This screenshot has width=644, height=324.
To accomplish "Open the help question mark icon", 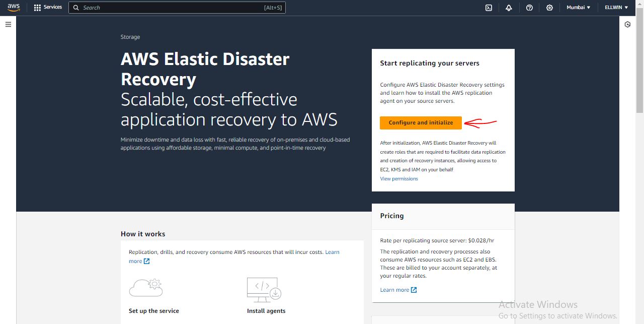I will point(529,8).
